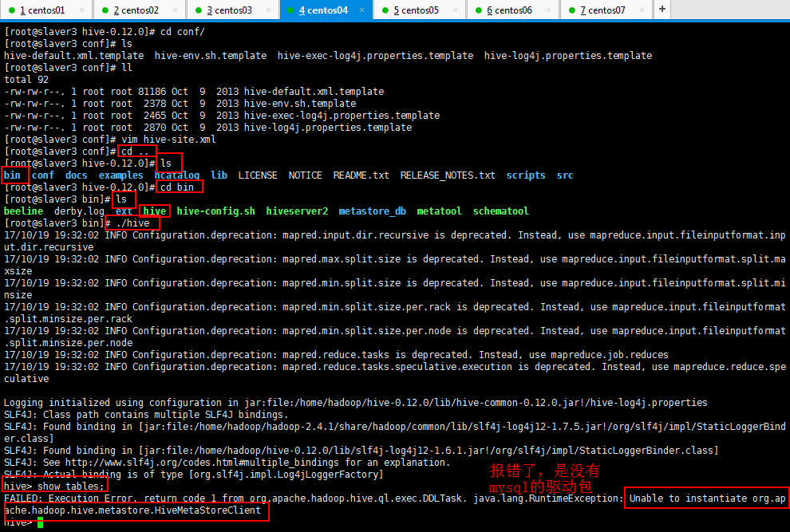Image resolution: width=790 pixels, height=532 pixels.
Task: Close the centos02 tab
Action: [x=175, y=10]
